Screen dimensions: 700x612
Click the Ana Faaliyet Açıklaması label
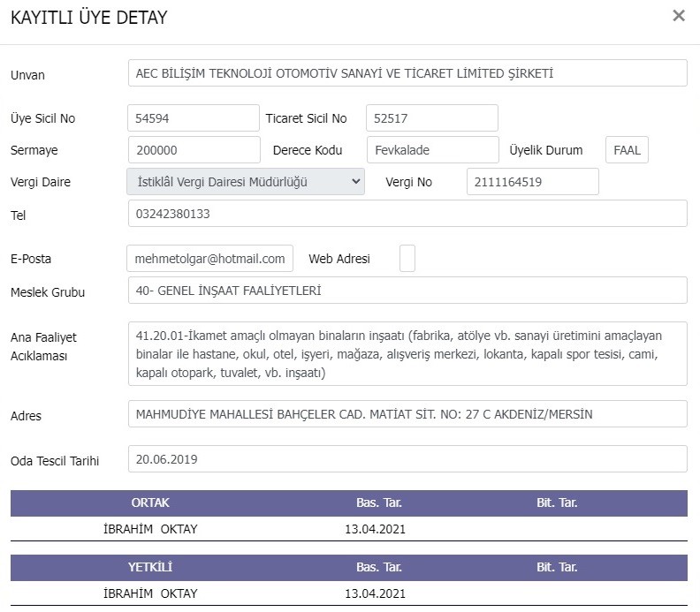44,346
